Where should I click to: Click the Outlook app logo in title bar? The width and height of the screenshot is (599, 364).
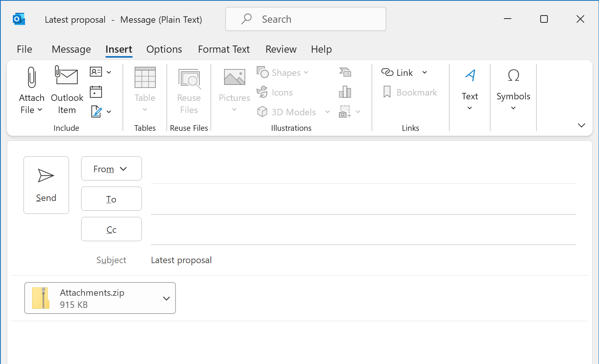[x=19, y=19]
